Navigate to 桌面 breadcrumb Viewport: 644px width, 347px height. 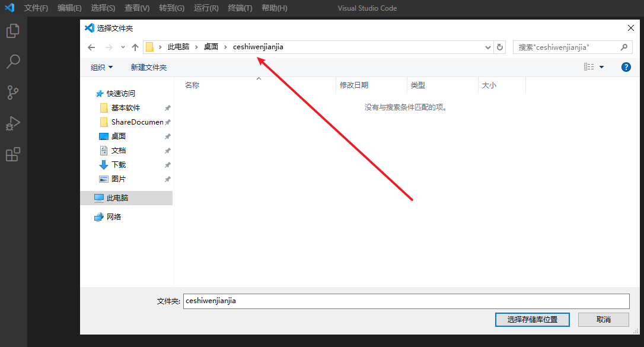click(x=211, y=47)
